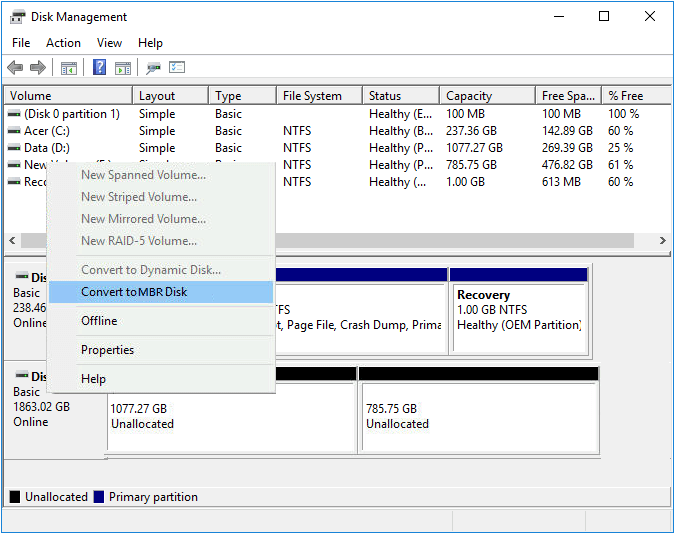Sort by the File System column header
Screen dimensions: 675x534
pyautogui.click(x=312, y=96)
